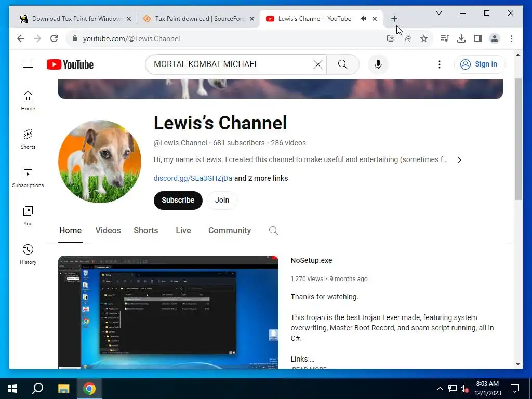Open the YouTube hamburger guide menu
The image size is (532, 399).
[28, 64]
